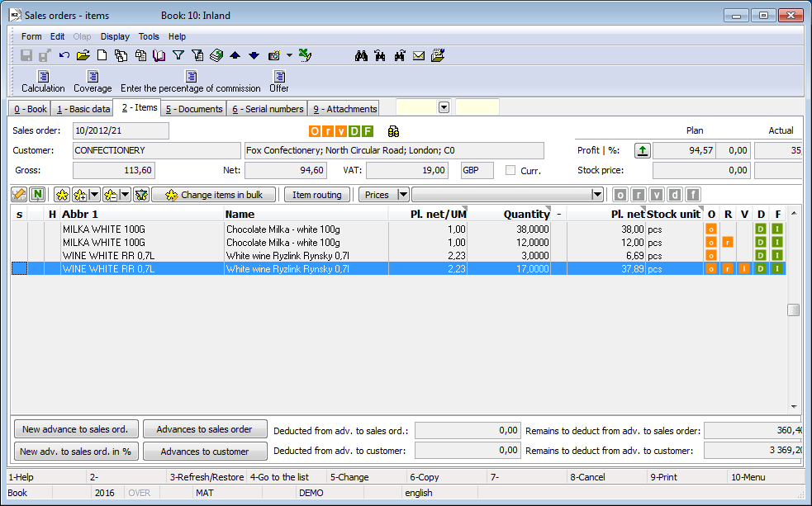Expand the star-plus dropdown arrow

tap(94, 195)
